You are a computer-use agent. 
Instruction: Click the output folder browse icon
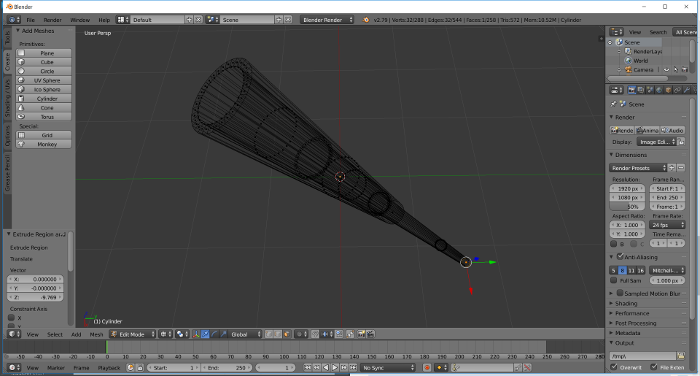coord(681,356)
